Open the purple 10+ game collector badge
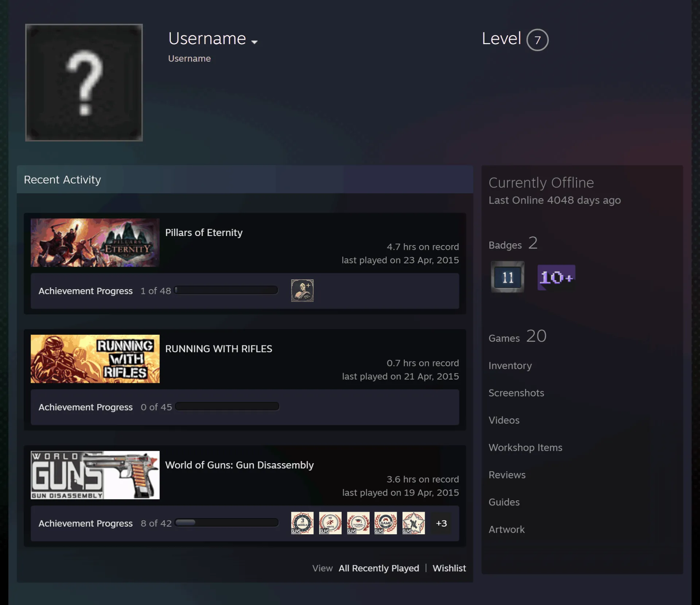 [x=556, y=278]
